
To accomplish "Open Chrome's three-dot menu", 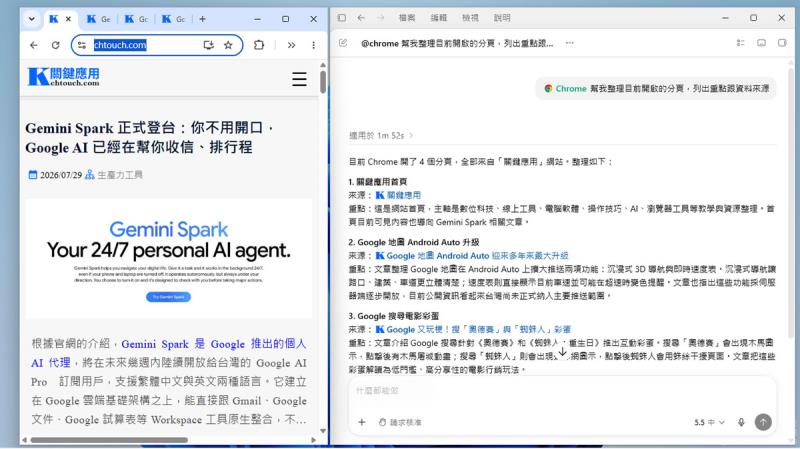I will point(313,45).
